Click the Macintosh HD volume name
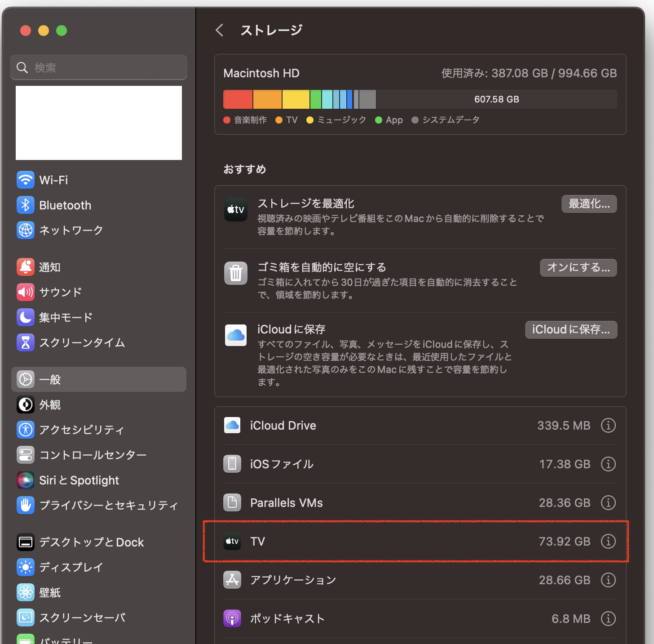 click(261, 73)
